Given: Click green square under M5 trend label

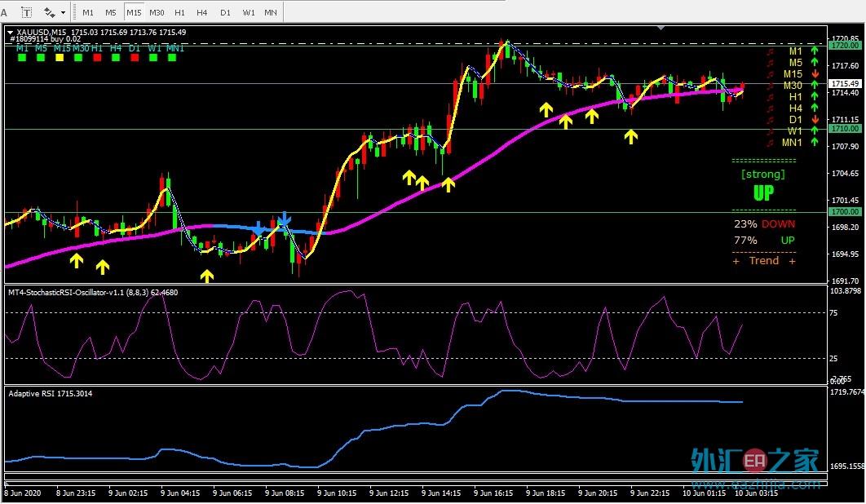Looking at the screenshot, I should pyautogui.click(x=41, y=57).
